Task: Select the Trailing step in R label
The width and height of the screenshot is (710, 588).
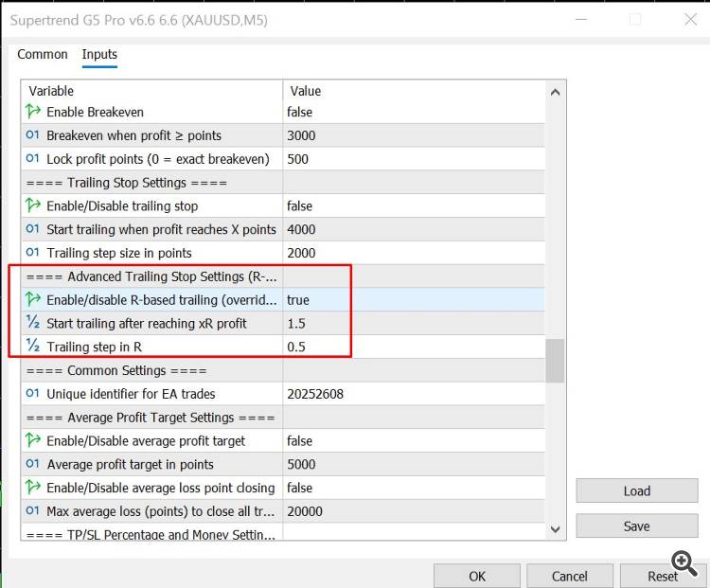Action: [x=94, y=347]
